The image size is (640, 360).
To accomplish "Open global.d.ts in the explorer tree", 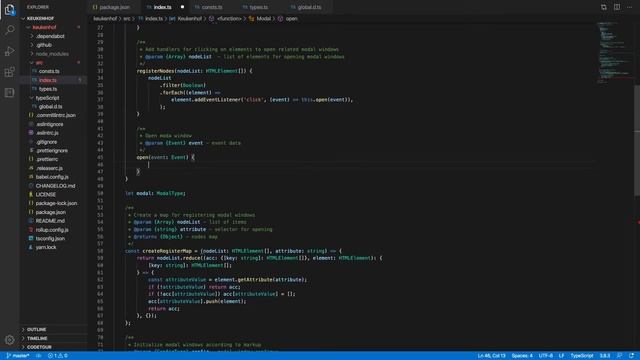I will tap(50, 107).
